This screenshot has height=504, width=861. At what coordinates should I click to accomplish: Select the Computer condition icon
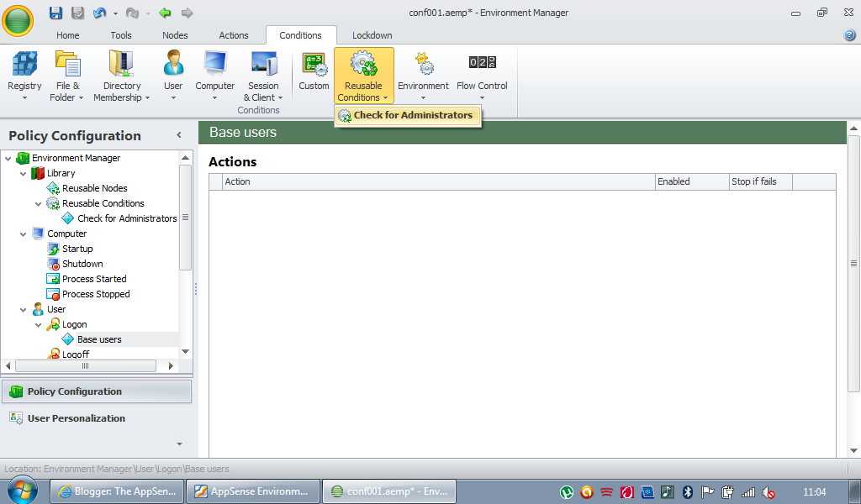click(x=215, y=67)
